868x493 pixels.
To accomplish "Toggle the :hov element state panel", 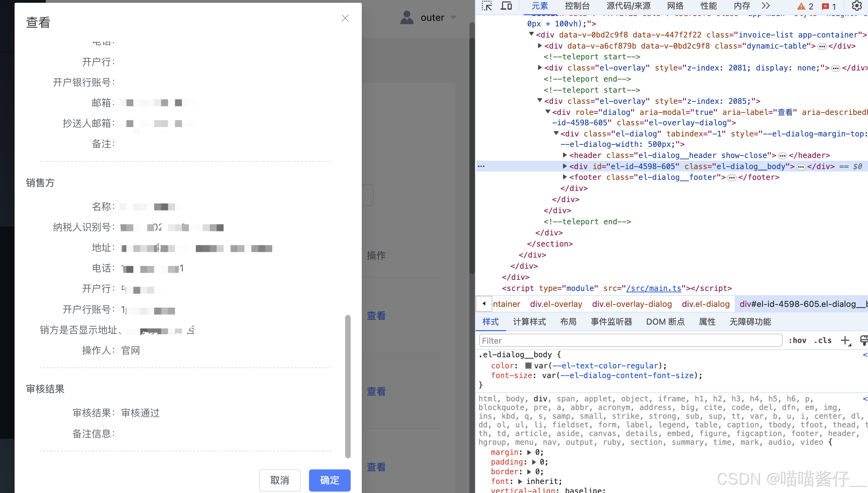I will pyautogui.click(x=797, y=341).
